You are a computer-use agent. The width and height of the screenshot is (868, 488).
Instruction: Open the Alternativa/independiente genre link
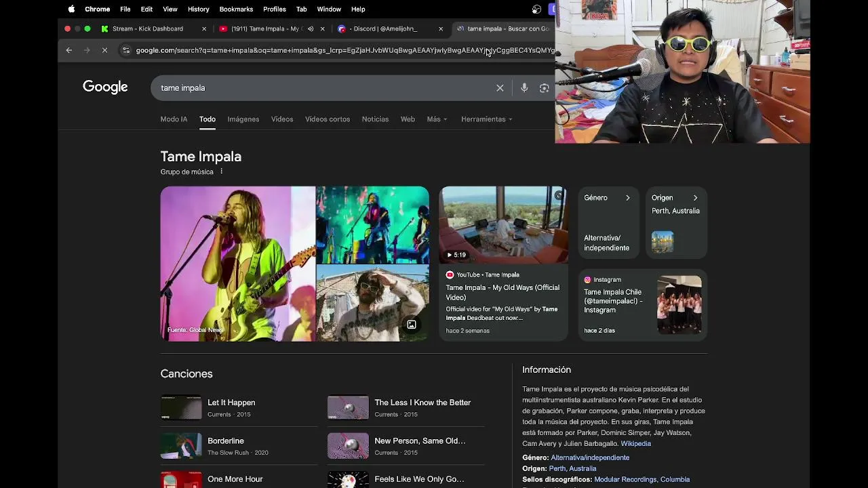[x=590, y=457]
